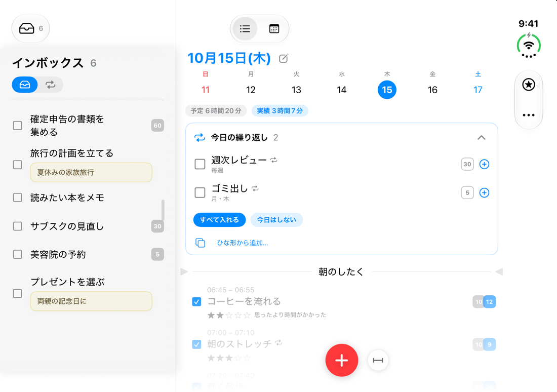557x392 pixels.
Task: Click 実績 3時間7分 pill
Action: [280, 111]
